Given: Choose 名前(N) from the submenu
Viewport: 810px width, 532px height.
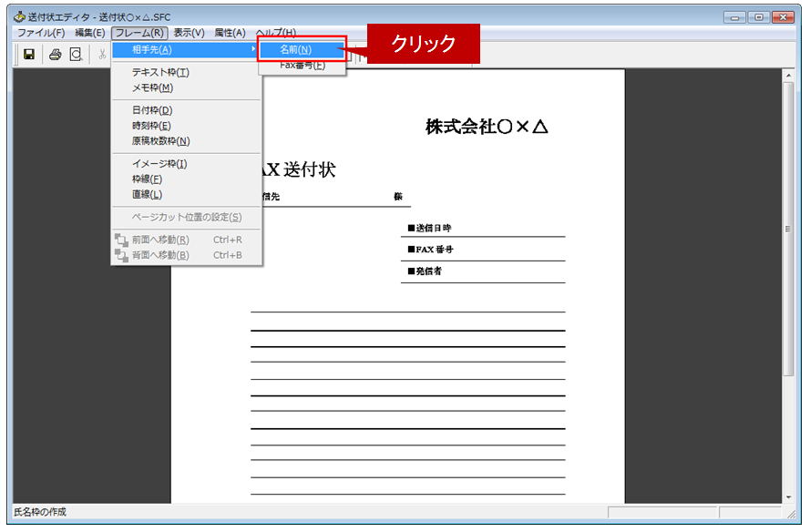Looking at the screenshot, I should (302, 49).
